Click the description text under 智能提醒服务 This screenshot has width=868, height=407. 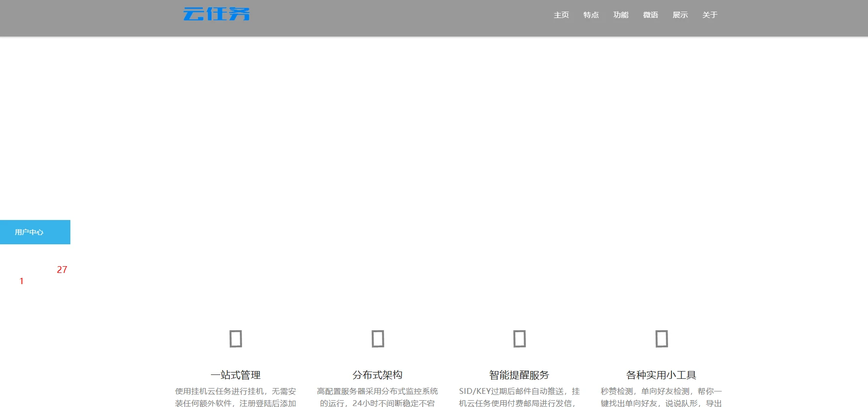coord(519,397)
